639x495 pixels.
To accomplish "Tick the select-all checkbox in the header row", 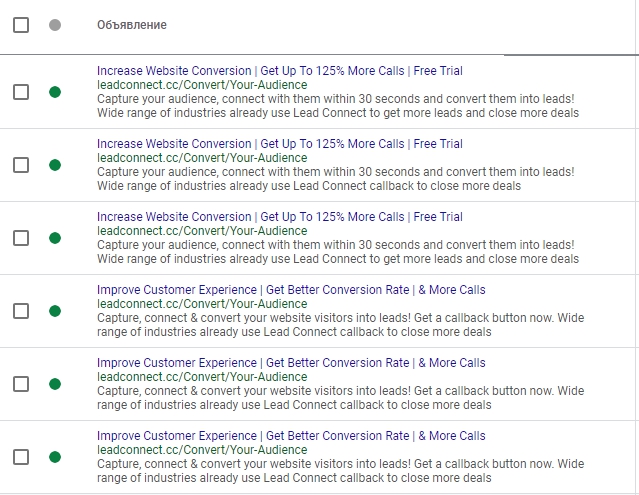I will pos(21,25).
